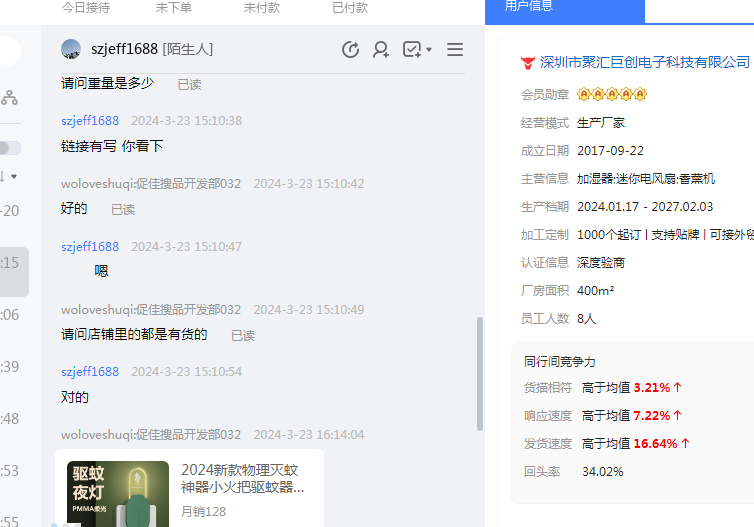Select the 今日接待 tab
This screenshot has width=754, height=527.
point(86,8)
